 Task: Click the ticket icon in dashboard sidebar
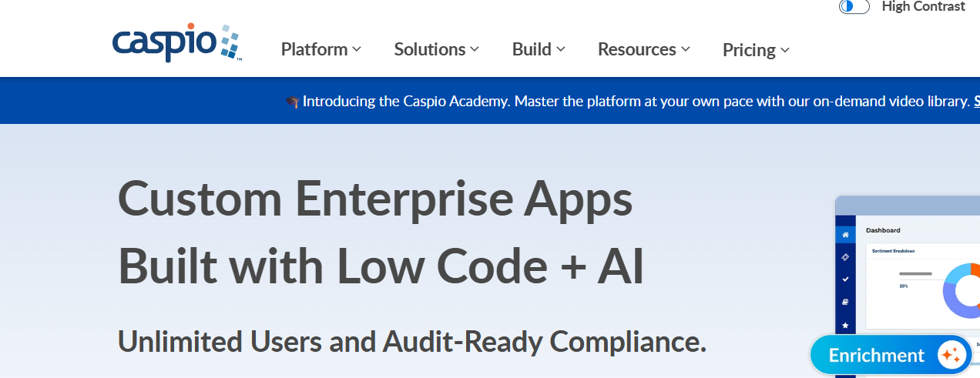click(x=845, y=256)
